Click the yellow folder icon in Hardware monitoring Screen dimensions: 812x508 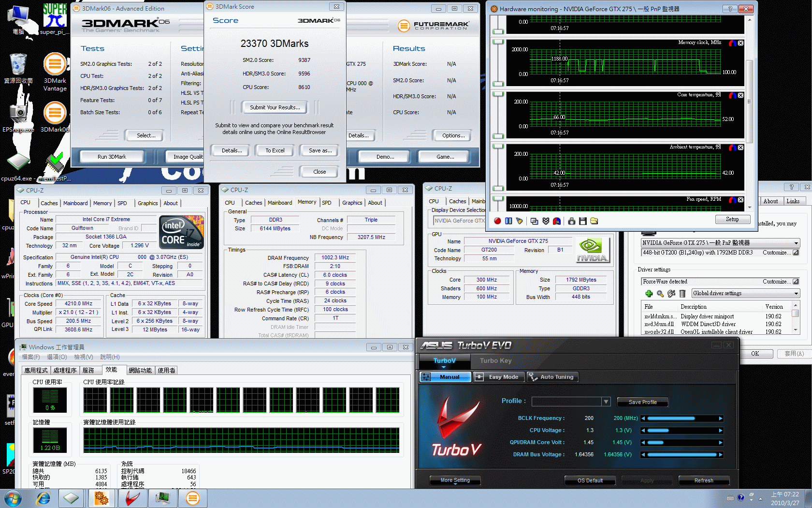tap(594, 221)
